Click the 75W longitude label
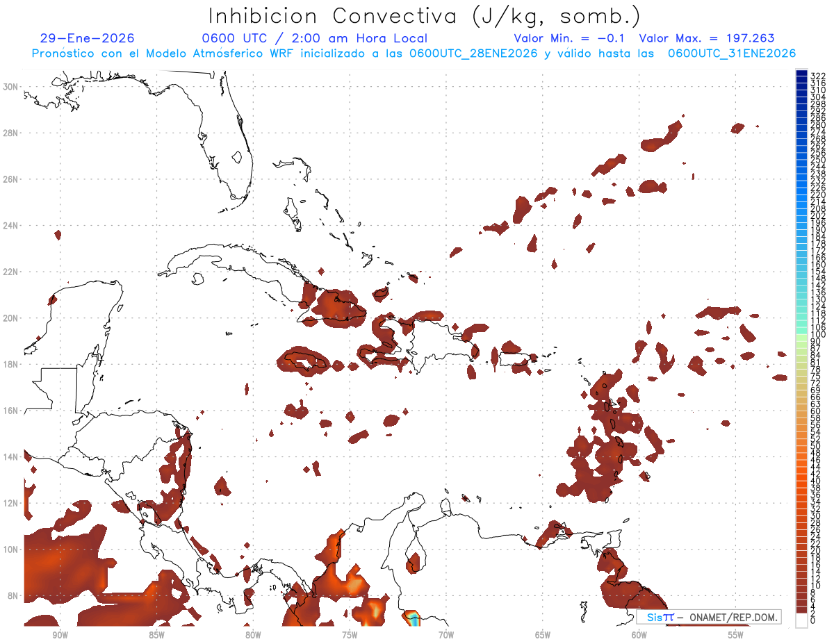 [x=350, y=635]
